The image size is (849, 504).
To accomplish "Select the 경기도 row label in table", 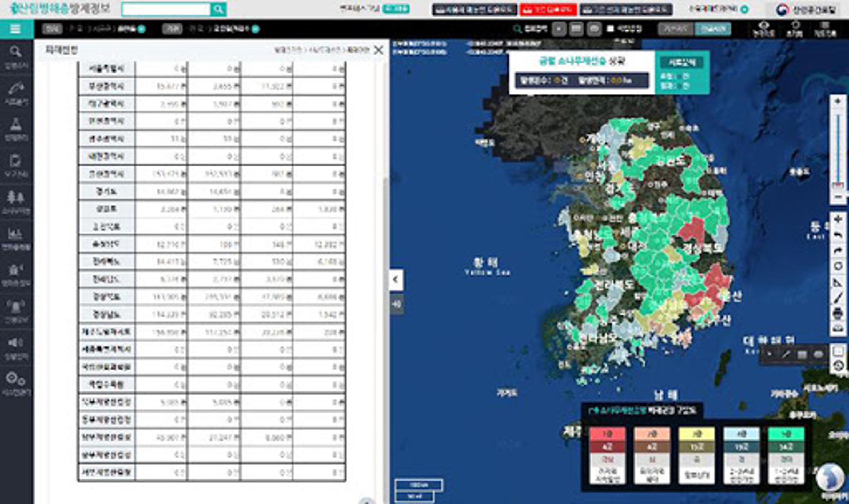I will tap(106, 192).
